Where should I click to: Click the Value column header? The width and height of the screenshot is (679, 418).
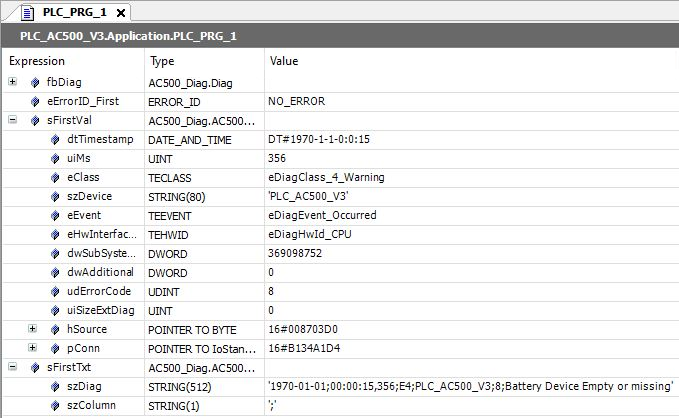tap(284, 61)
